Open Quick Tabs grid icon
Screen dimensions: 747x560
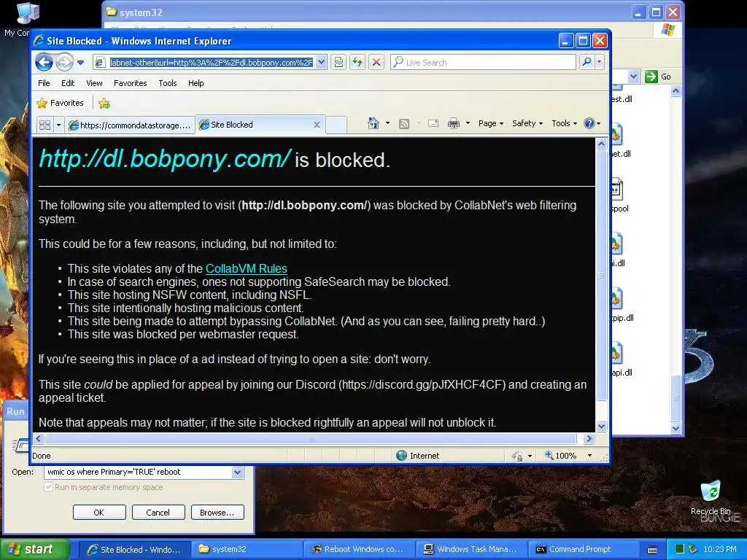[44, 125]
